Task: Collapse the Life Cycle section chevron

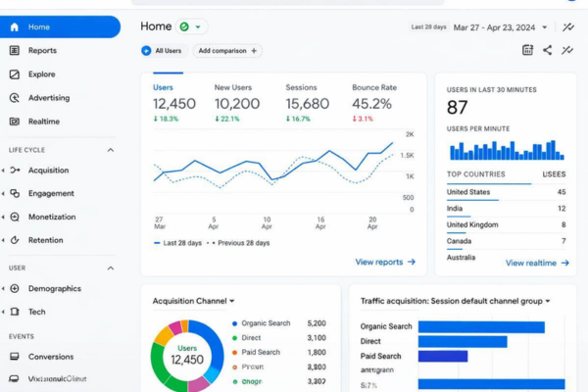Action: (110, 150)
